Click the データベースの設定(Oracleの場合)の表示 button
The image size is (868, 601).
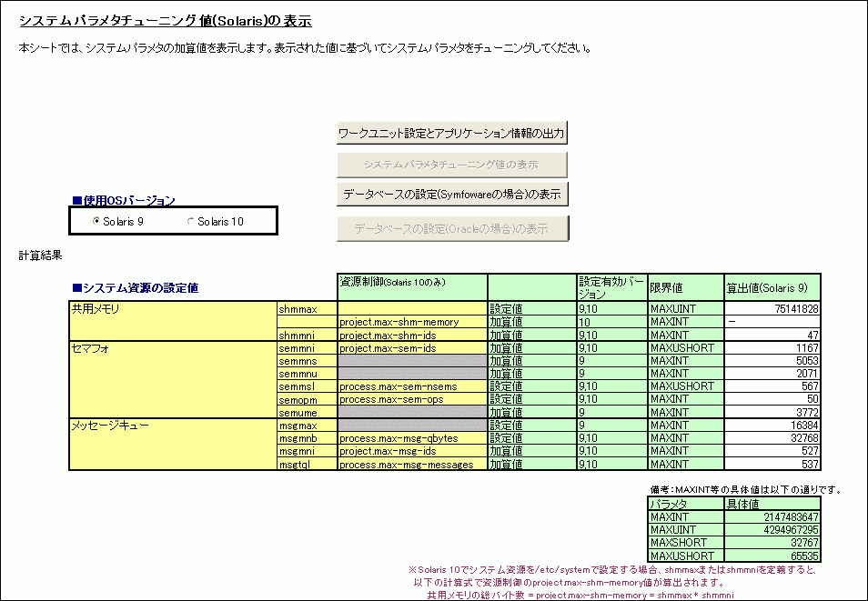(452, 229)
